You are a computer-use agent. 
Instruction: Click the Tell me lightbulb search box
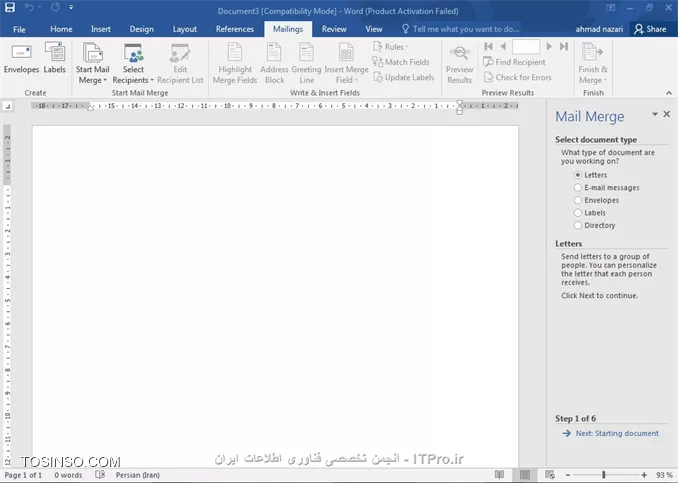[x=461, y=29]
